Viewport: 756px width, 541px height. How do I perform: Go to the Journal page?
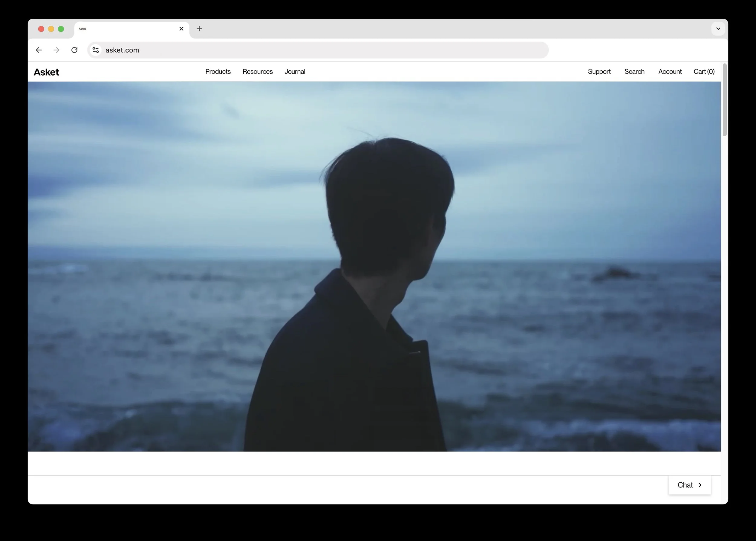click(295, 72)
